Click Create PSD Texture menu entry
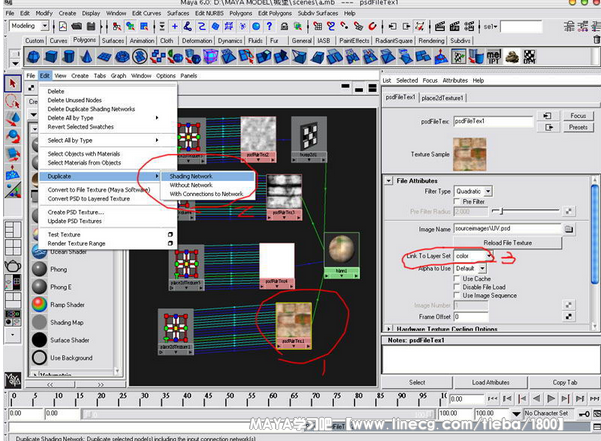 tap(76, 212)
